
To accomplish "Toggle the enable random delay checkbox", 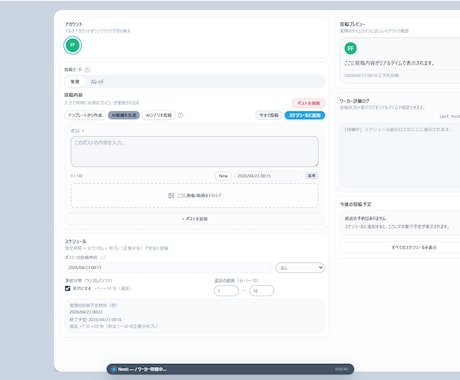I will point(68,288).
